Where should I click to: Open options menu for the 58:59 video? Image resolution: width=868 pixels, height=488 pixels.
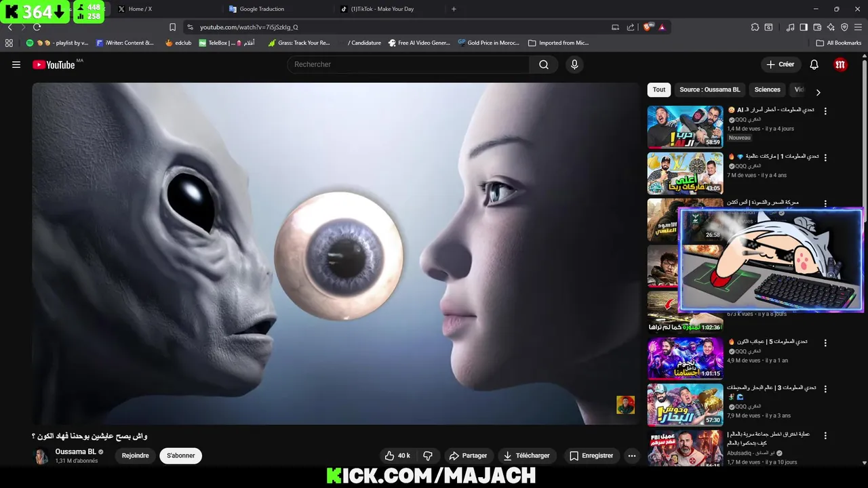[825, 110]
